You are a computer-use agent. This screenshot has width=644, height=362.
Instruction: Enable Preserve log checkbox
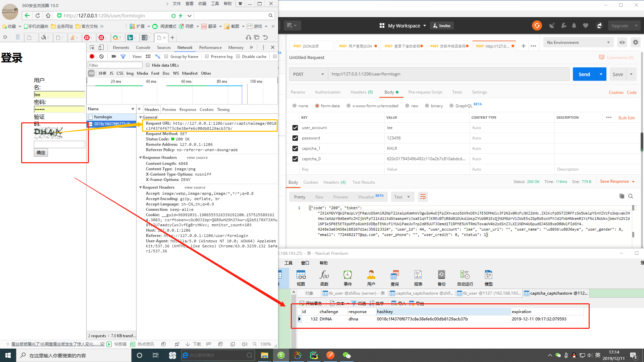pyautogui.click(x=207, y=56)
